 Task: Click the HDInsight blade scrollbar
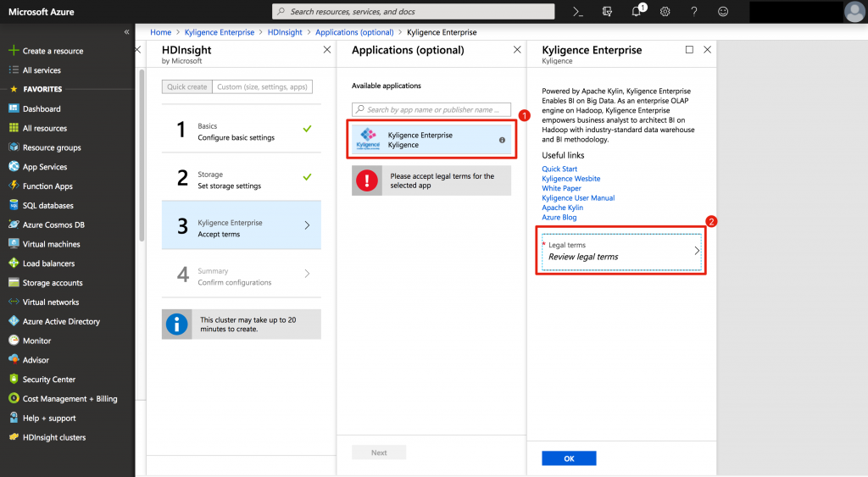pos(142,155)
